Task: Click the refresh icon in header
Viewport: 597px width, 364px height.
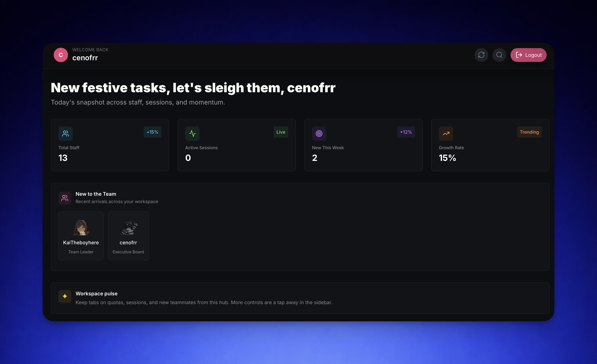Action: coord(481,55)
